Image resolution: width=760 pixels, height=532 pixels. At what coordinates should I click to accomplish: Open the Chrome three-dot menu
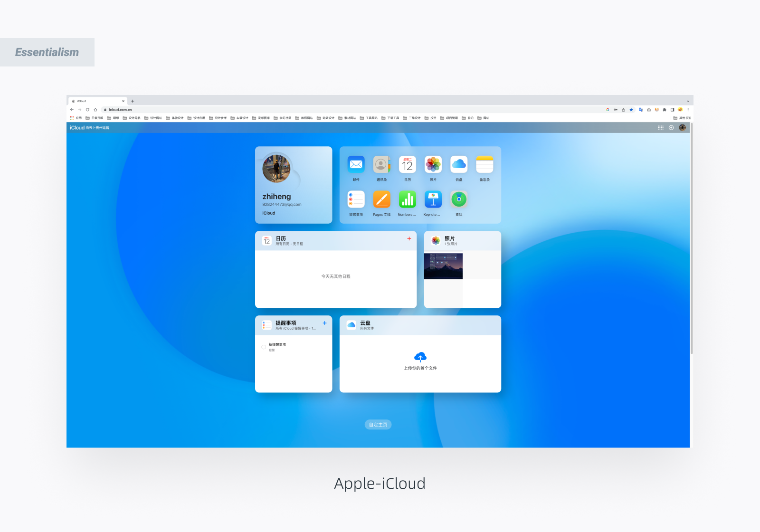pyautogui.click(x=688, y=110)
